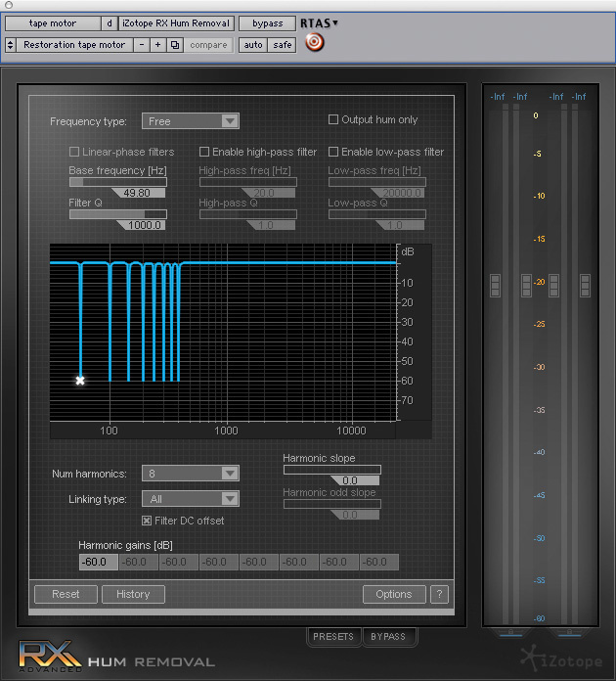Open the RTAS format dropdown arrow
The width and height of the screenshot is (616, 681).
[335, 23]
